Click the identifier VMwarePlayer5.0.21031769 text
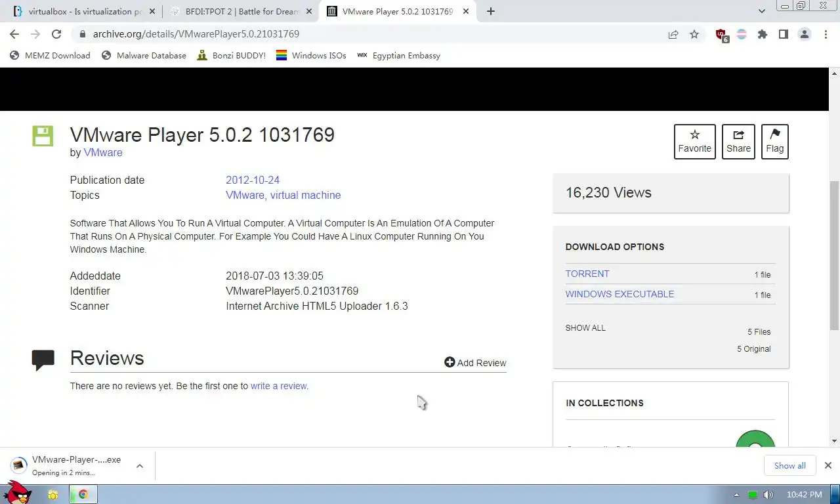The height and width of the screenshot is (504, 840). coord(292,291)
